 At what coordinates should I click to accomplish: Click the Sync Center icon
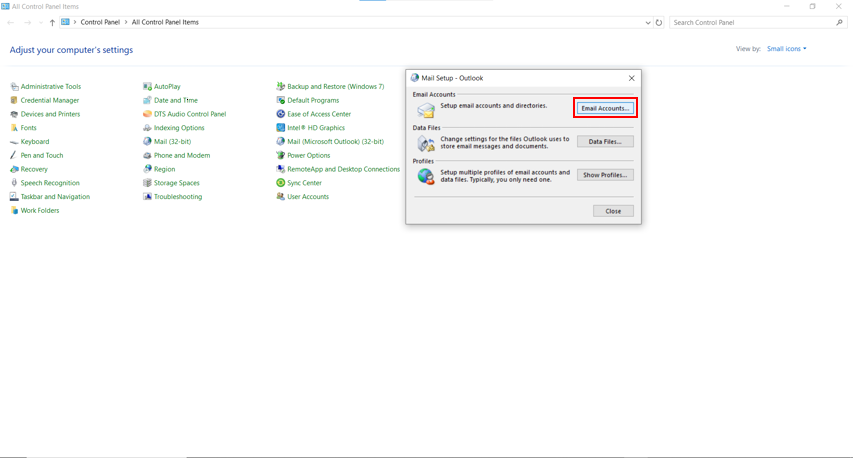pos(281,183)
